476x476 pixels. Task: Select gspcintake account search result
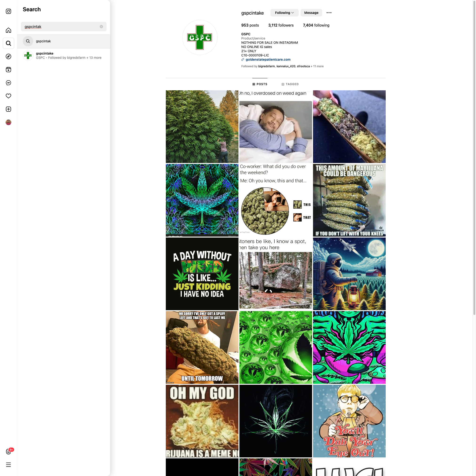point(64,56)
